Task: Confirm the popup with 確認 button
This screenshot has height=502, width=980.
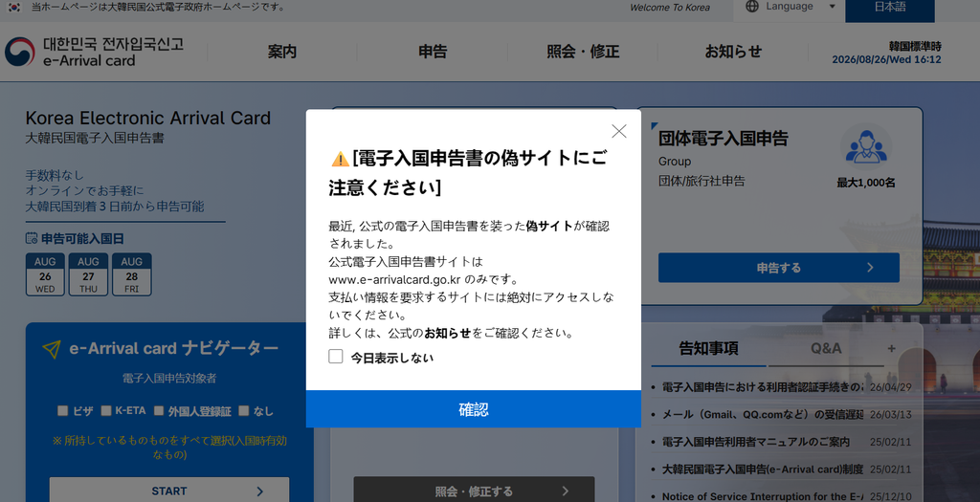Action: tap(473, 409)
